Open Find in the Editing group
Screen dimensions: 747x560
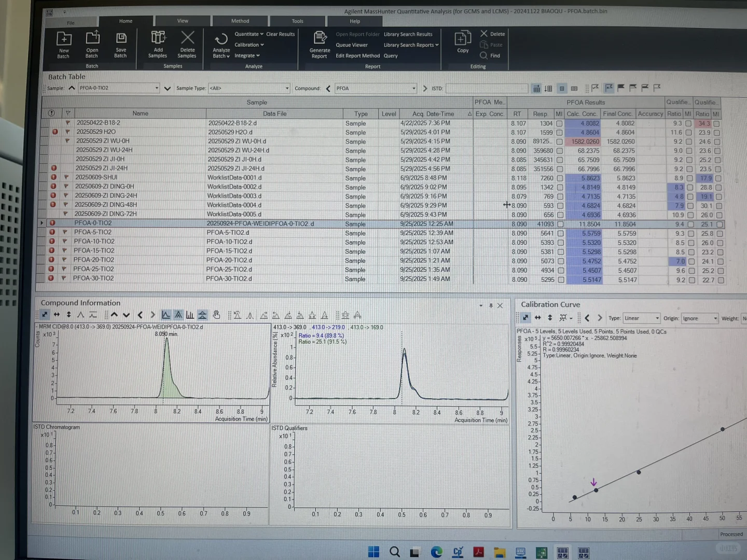coord(490,55)
